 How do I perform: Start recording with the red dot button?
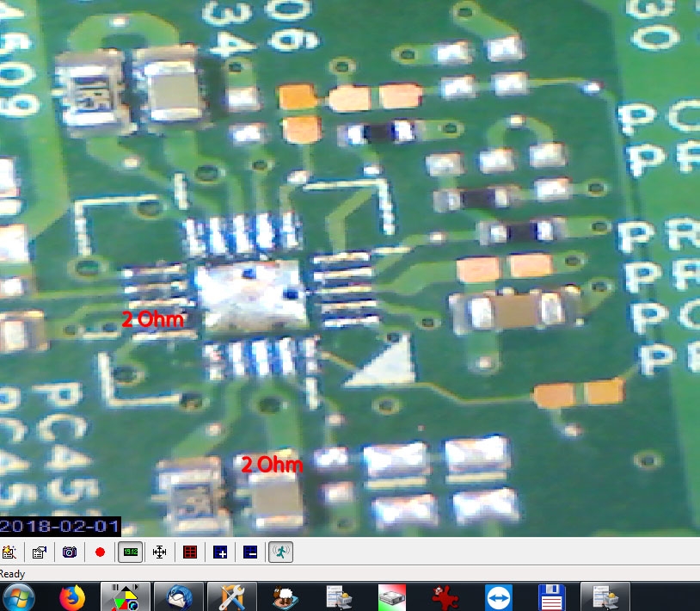(x=100, y=552)
